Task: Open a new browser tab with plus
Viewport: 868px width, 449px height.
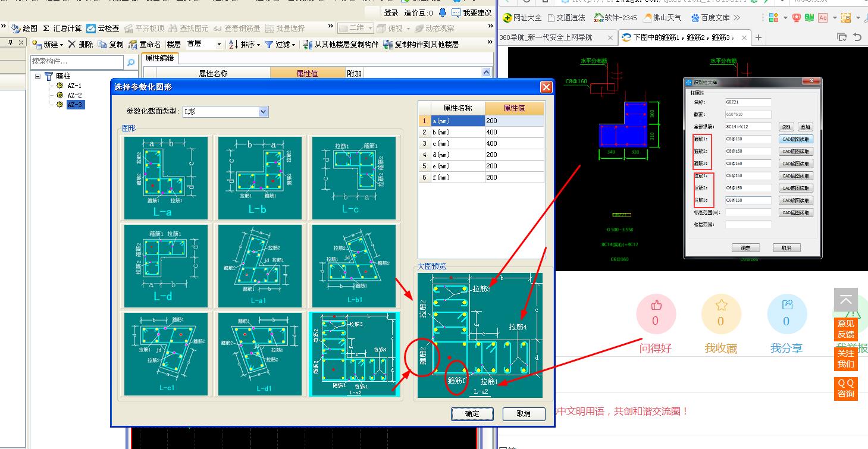Action: (x=759, y=37)
